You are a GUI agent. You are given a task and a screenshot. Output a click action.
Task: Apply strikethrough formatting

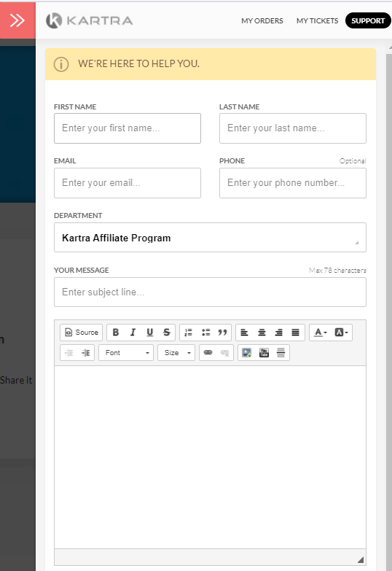point(167,332)
